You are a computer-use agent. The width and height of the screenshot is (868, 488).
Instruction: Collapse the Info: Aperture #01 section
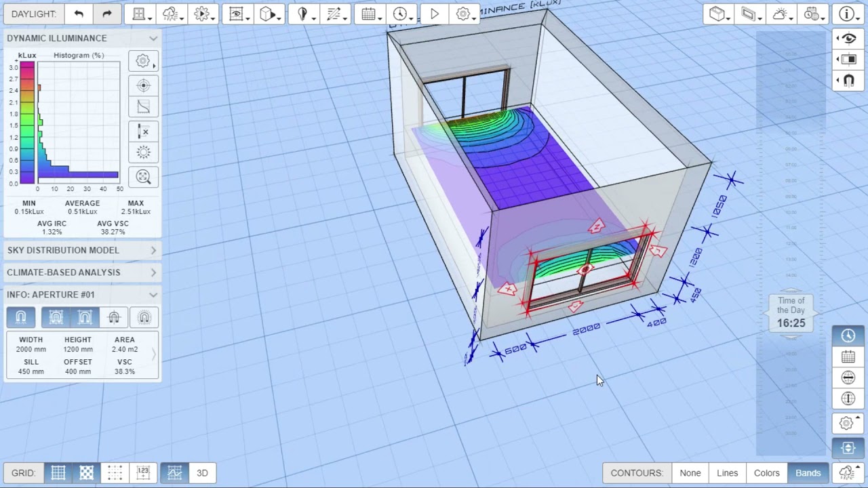153,295
